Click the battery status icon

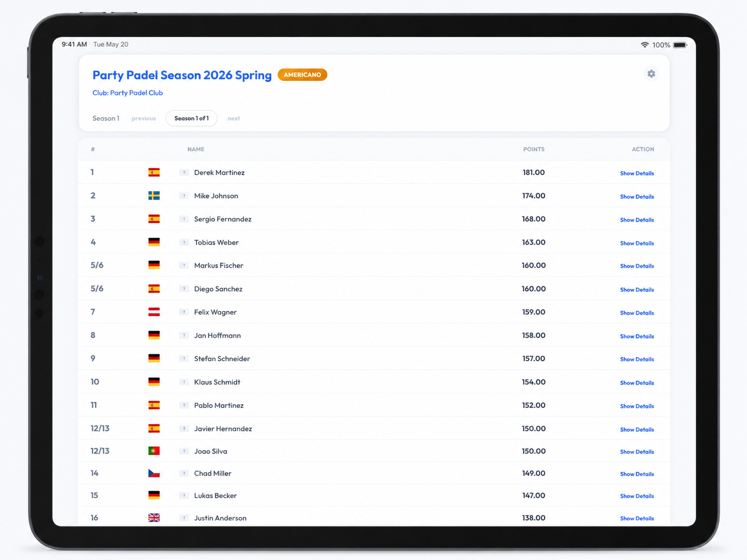(680, 45)
